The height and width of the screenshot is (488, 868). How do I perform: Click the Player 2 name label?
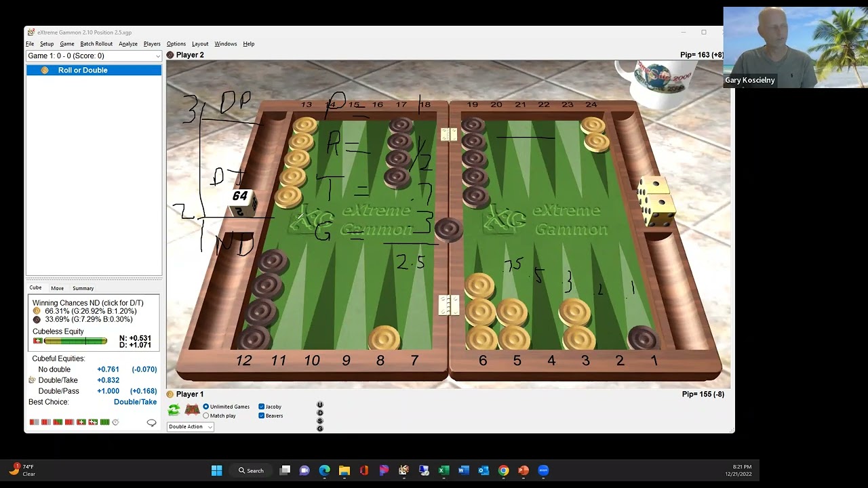[190, 55]
